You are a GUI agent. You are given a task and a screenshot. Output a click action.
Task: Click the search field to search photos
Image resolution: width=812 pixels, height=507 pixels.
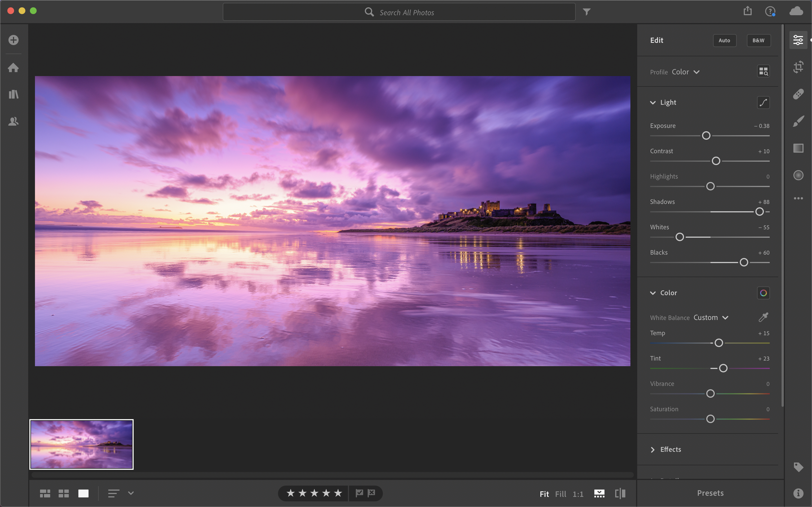pyautogui.click(x=406, y=12)
